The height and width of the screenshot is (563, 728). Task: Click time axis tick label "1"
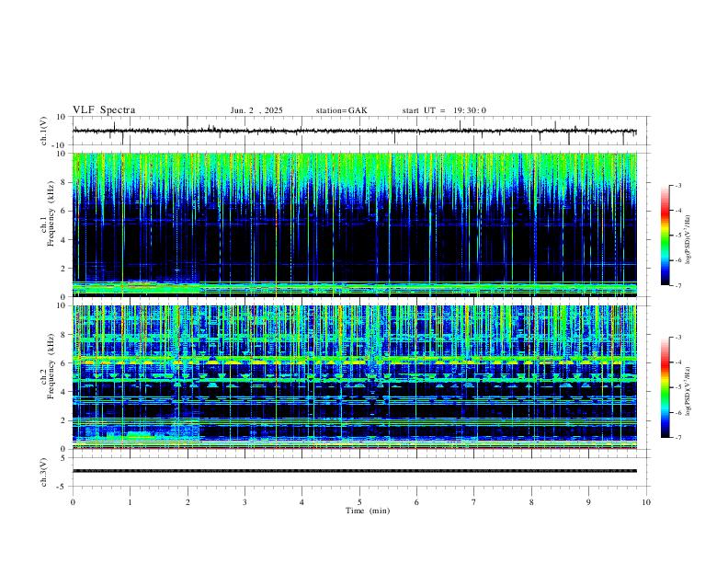[x=130, y=502]
